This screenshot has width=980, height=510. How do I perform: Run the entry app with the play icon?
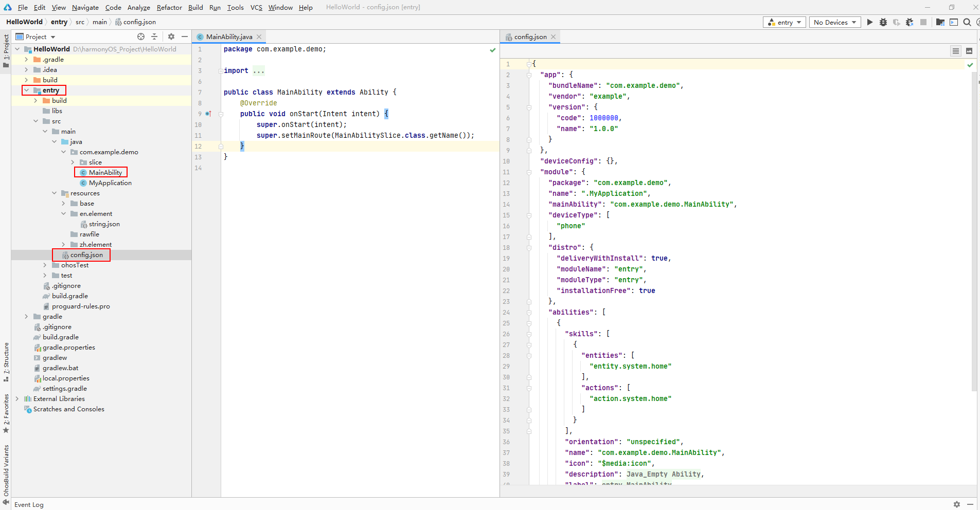[x=869, y=22]
